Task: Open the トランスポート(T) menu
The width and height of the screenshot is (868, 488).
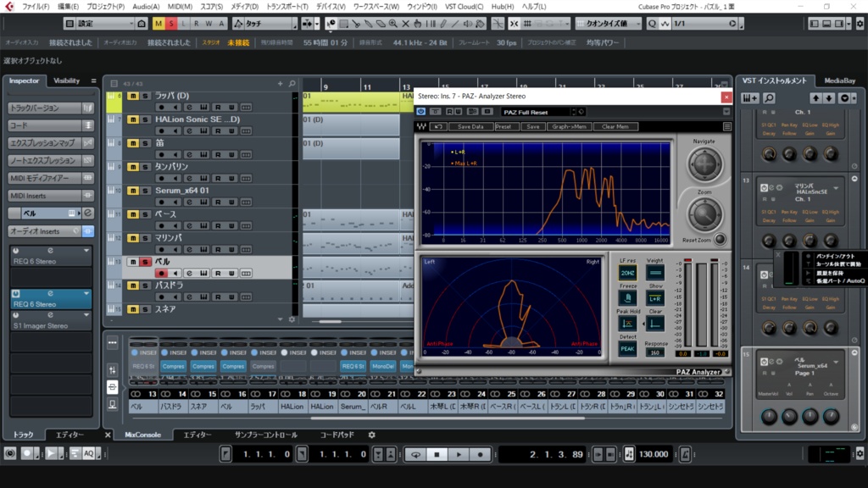Action: click(x=287, y=7)
